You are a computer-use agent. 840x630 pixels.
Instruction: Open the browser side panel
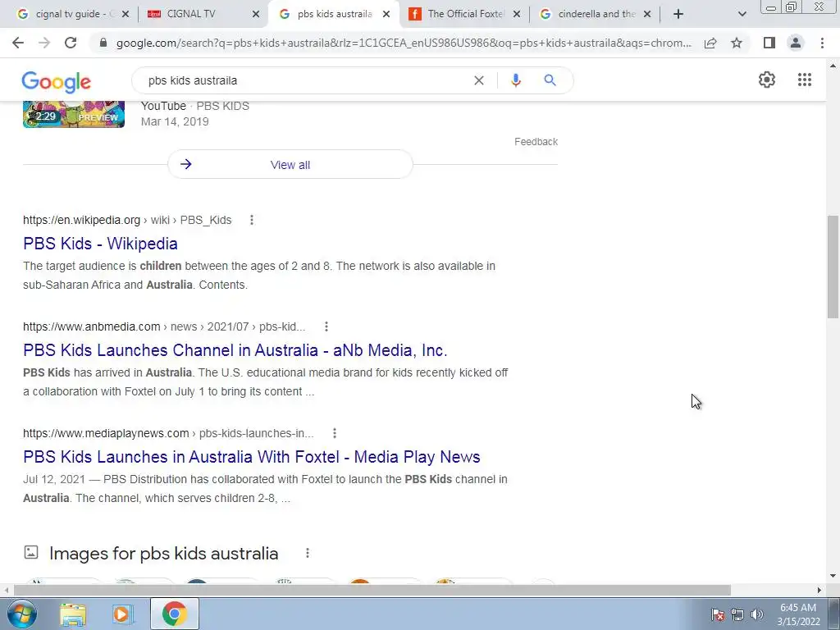click(x=769, y=43)
